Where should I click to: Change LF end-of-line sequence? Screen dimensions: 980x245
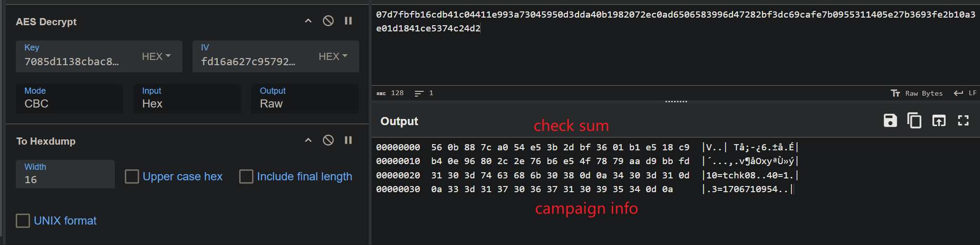coord(965,93)
